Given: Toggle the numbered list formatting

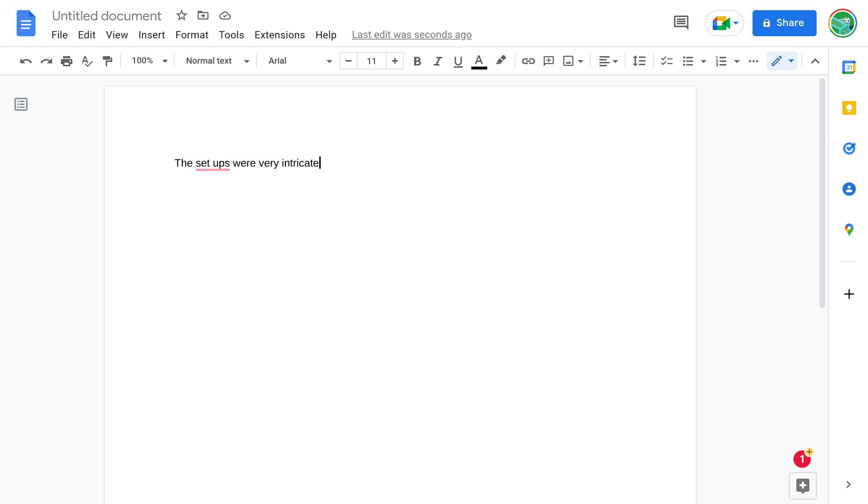Looking at the screenshot, I should coord(720,60).
